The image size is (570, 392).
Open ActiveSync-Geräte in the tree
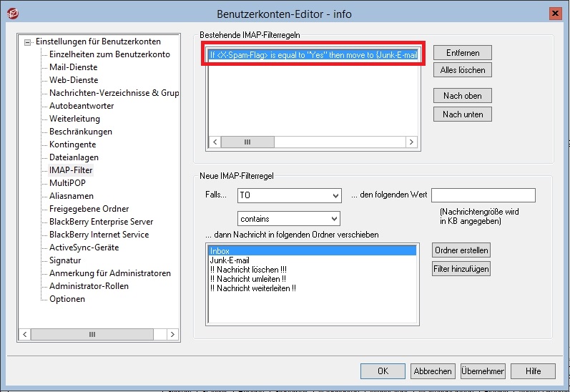coord(84,248)
